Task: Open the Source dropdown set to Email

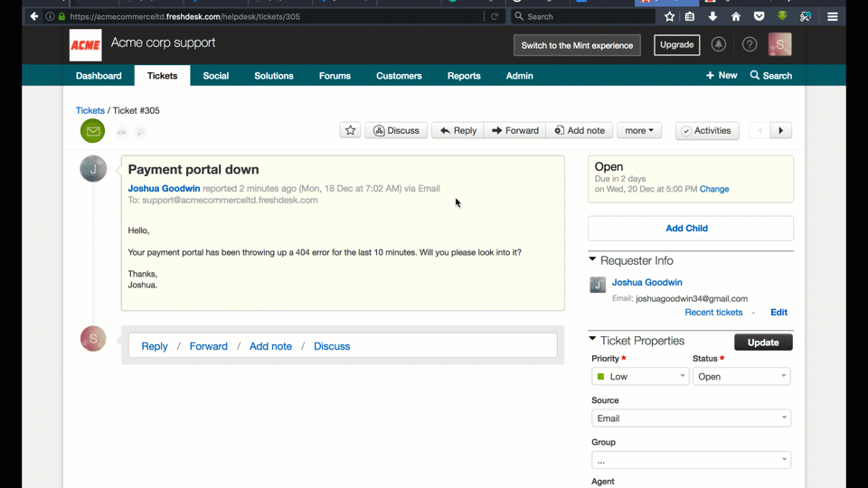Action: pyautogui.click(x=691, y=418)
